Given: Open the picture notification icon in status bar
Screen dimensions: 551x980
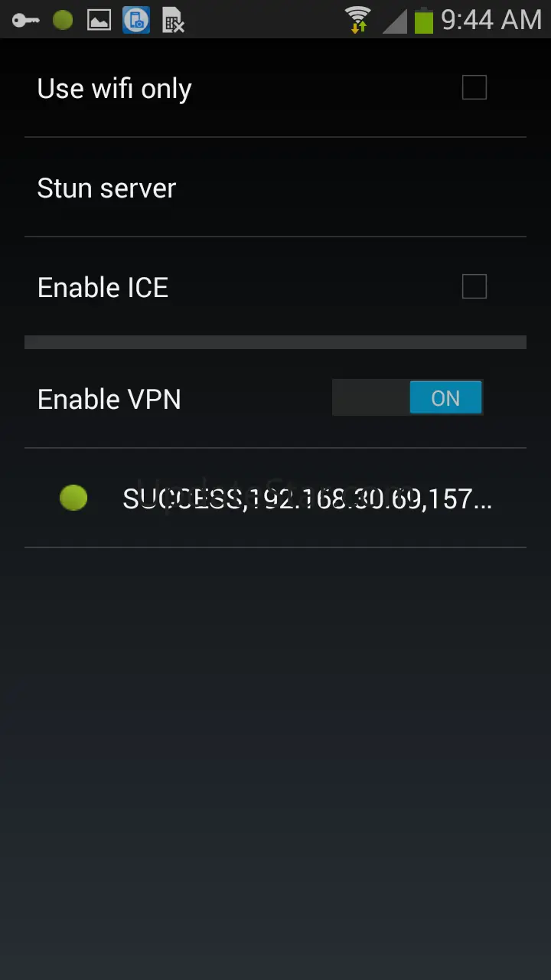Looking at the screenshot, I should click(99, 20).
